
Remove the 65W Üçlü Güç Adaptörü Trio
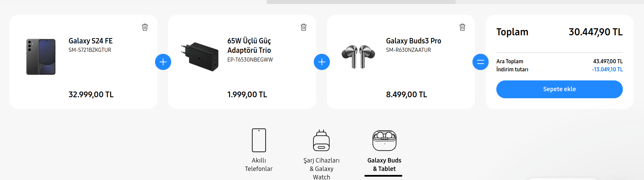pyautogui.click(x=304, y=27)
